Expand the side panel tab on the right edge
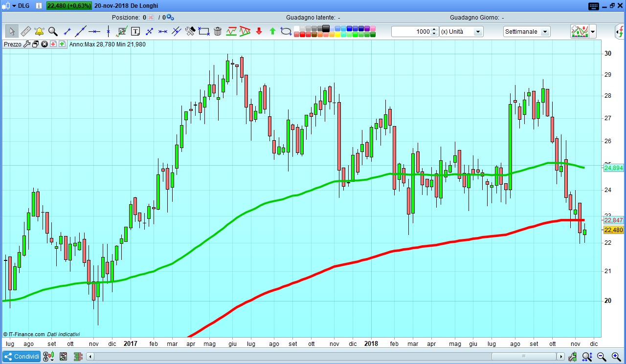The width and height of the screenshot is (626, 364). [621, 32]
